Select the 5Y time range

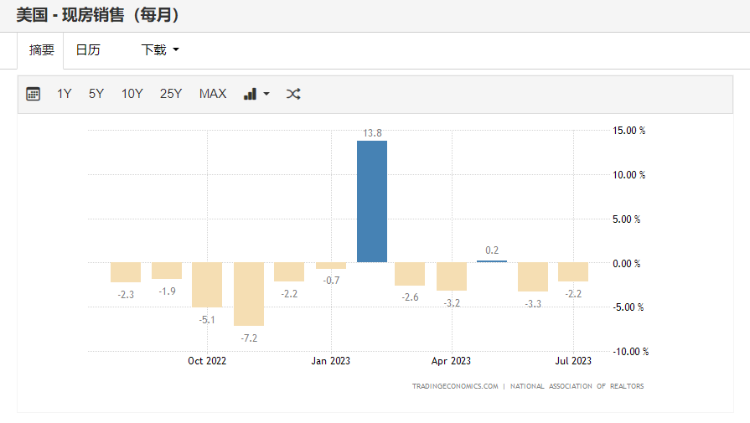[x=96, y=94]
